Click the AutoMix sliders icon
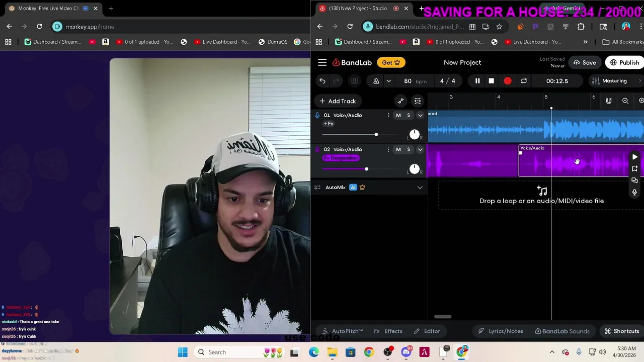The image size is (644, 362). pos(317,187)
